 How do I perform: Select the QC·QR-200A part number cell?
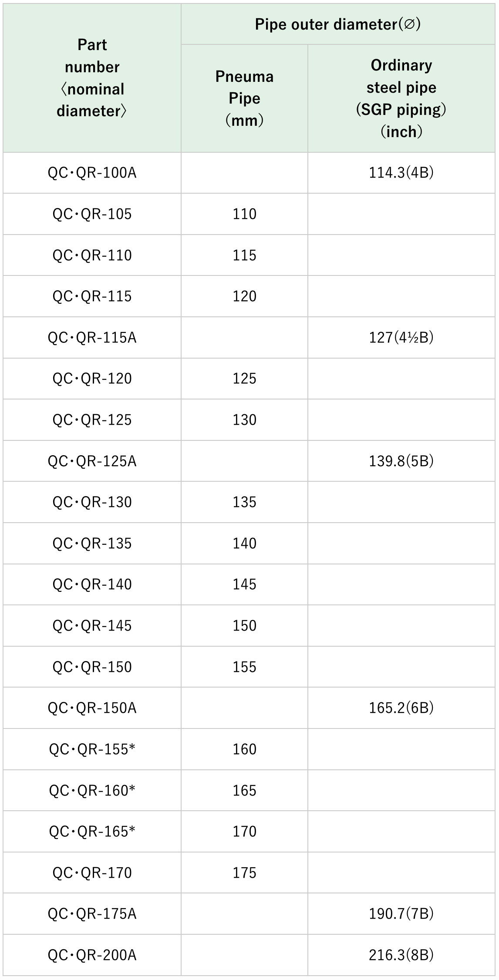pyautogui.click(x=92, y=955)
